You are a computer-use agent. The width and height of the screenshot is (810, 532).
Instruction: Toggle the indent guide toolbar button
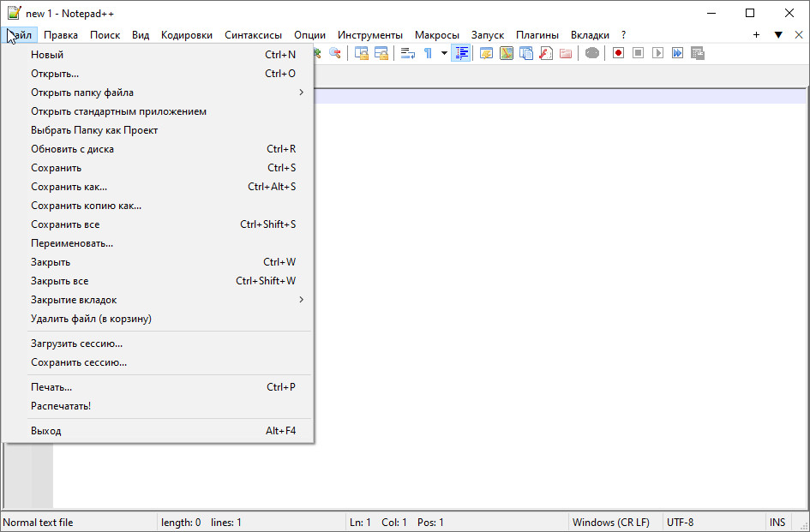[x=461, y=53]
